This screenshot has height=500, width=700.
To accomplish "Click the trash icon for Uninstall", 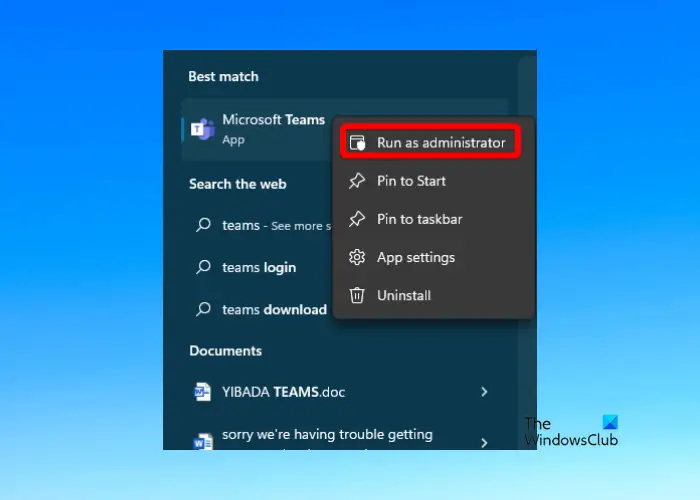I will pyautogui.click(x=357, y=296).
